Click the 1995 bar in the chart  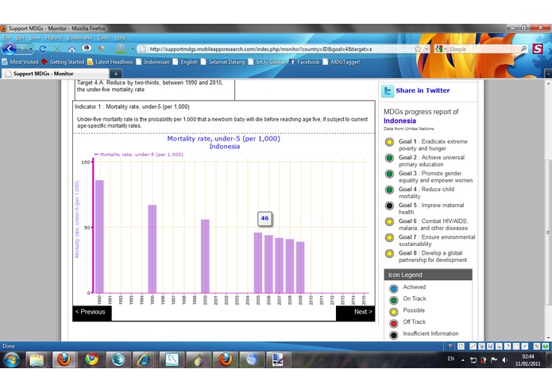click(x=152, y=249)
